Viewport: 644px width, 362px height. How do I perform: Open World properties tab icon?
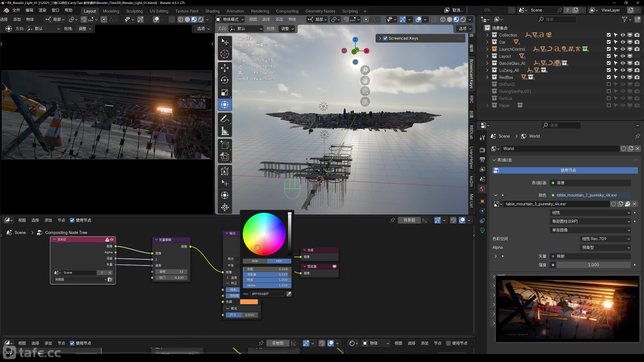pos(482,189)
